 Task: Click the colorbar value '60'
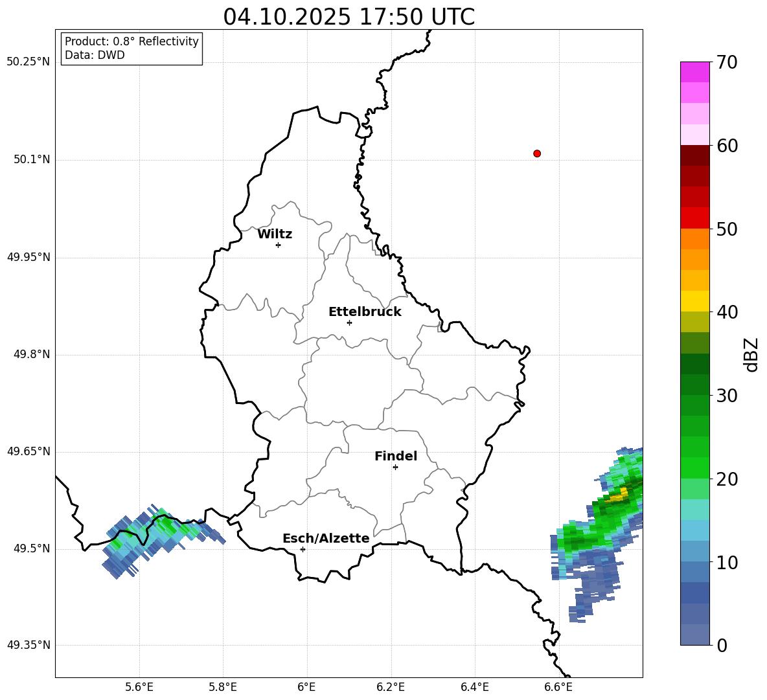(x=727, y=146)
